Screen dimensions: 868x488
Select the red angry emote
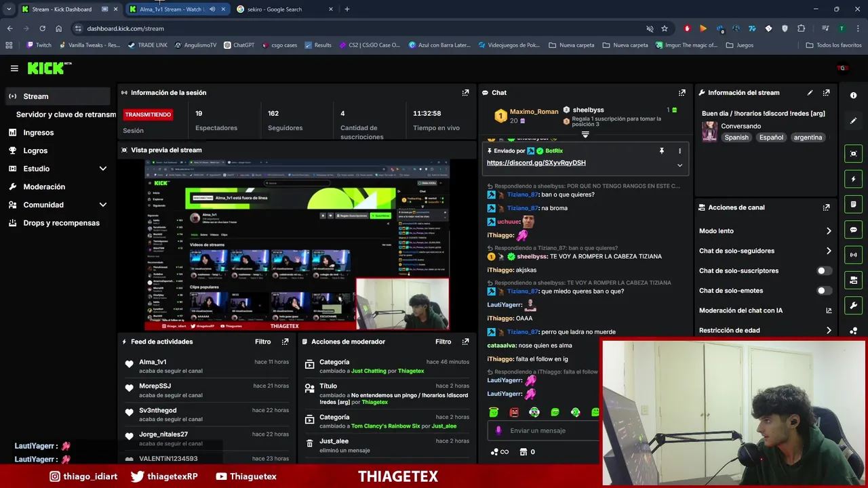point(514,412)
